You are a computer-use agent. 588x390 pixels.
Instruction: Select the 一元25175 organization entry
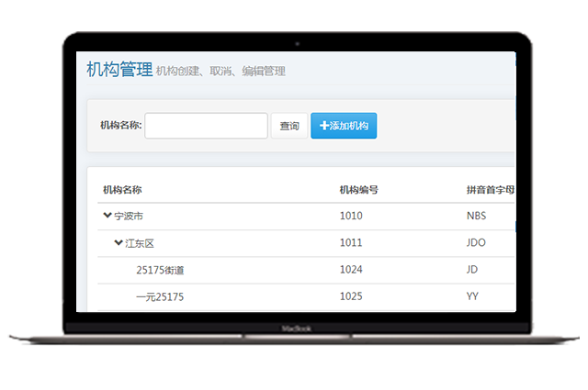pos(160,296)
